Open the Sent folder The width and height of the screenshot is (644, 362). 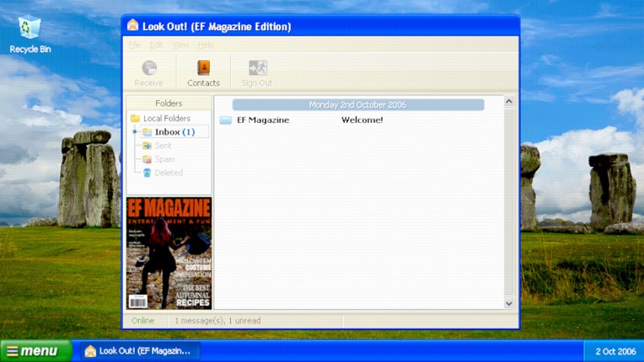(x=162, y=146)
